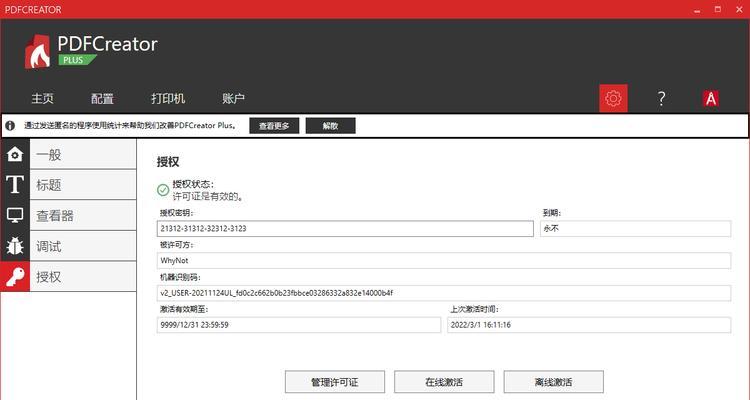
Task: Minimize the PDFCreator window
Action: point(697,9)
